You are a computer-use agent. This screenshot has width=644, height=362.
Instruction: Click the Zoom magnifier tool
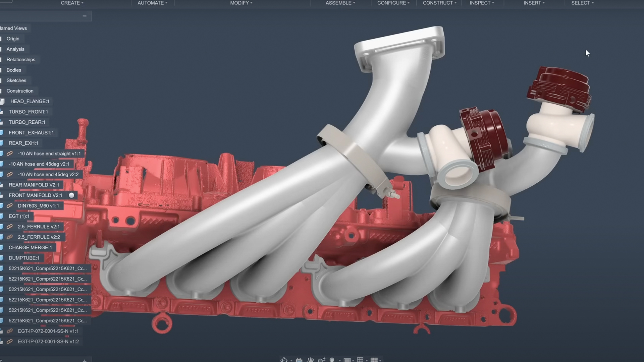(321, 360)
